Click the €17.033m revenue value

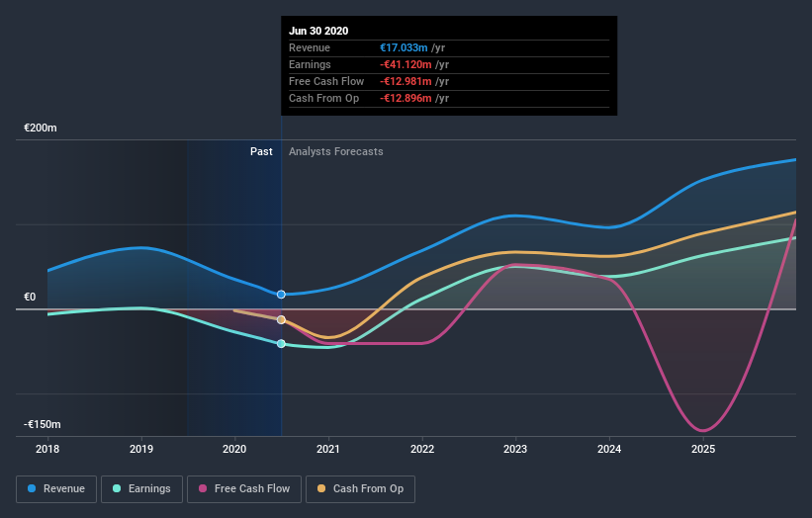404,47
